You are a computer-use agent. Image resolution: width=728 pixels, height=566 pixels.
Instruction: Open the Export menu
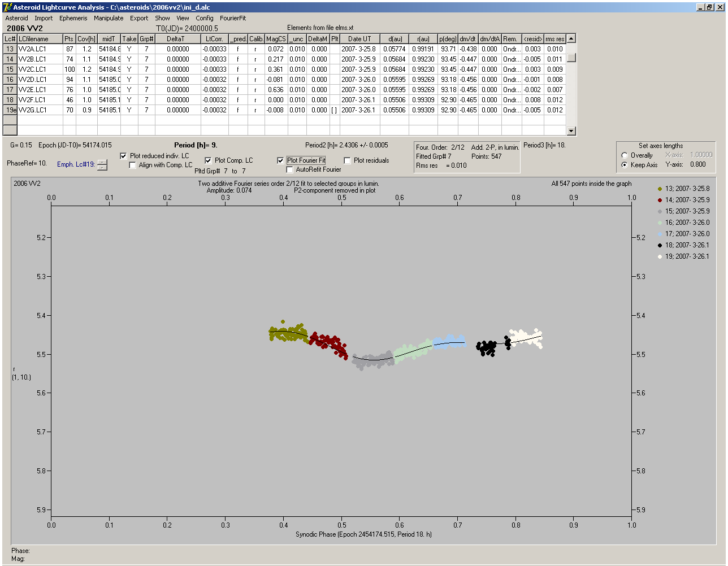coord(139,18)
